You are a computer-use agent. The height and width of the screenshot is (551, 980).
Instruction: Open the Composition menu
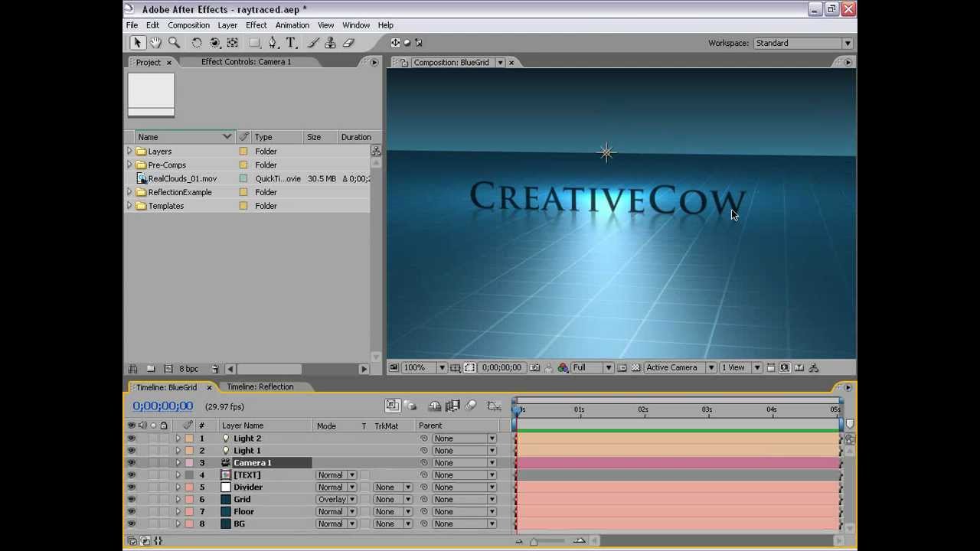(x=188, y=25)
